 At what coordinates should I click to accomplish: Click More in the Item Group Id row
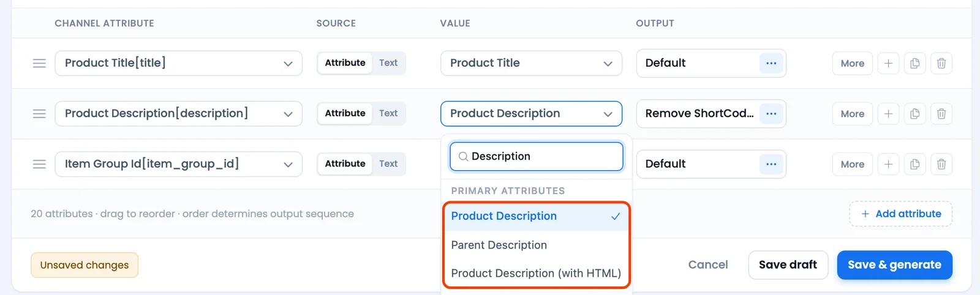click(x=852, y=164)
